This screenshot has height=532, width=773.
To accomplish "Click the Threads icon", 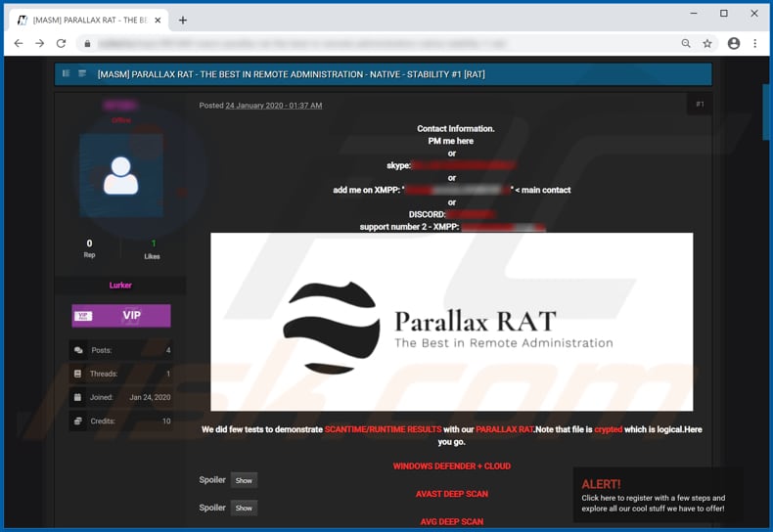I will pos(77,374).
